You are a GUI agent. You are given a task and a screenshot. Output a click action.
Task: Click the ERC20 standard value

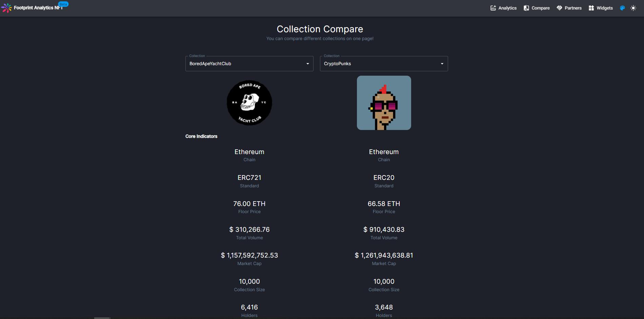point(384,178)
